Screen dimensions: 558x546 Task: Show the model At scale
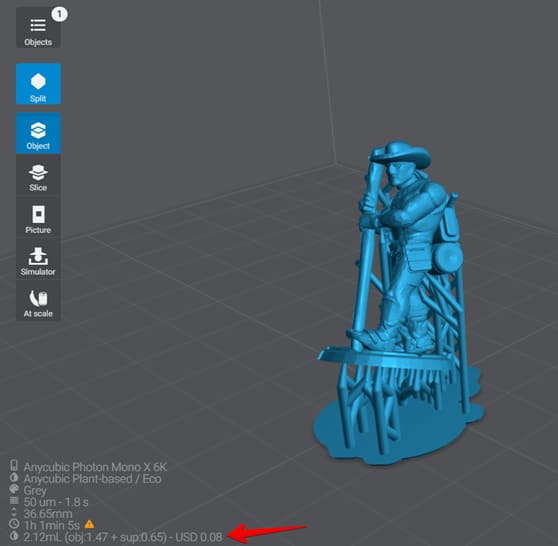[38, 301]
